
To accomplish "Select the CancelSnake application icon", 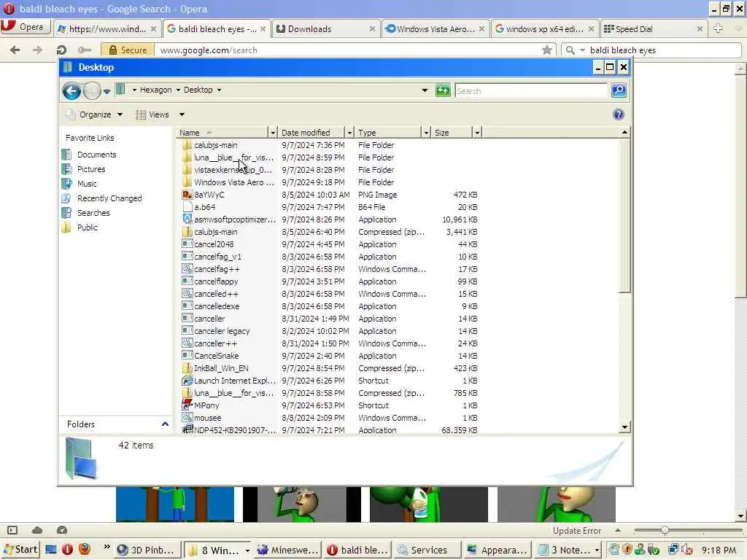I will [x=187, y=356].
